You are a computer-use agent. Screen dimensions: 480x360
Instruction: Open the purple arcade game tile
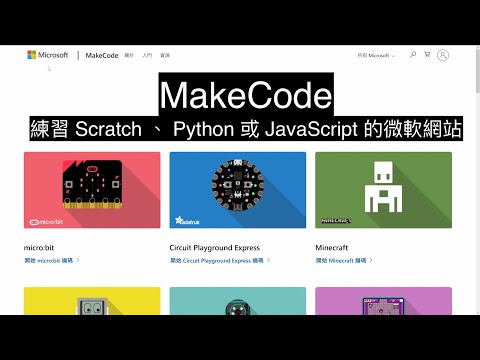[x=383, y=301]
